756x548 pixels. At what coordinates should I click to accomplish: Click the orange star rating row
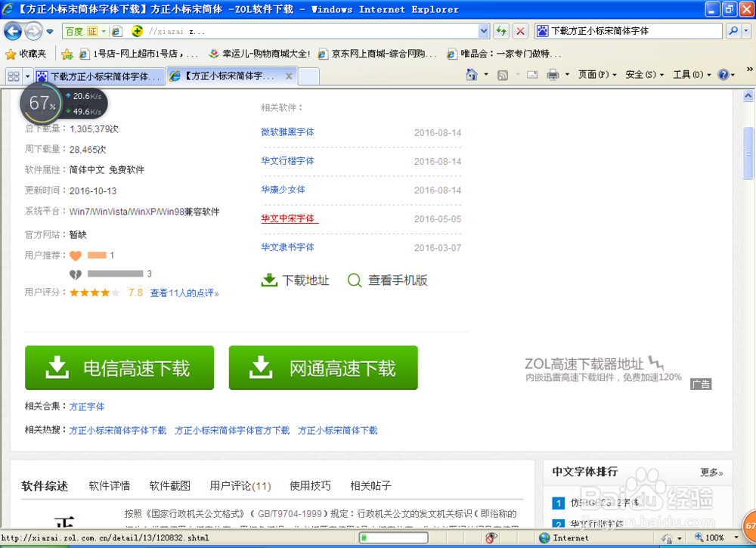click(x=94, y=293)
